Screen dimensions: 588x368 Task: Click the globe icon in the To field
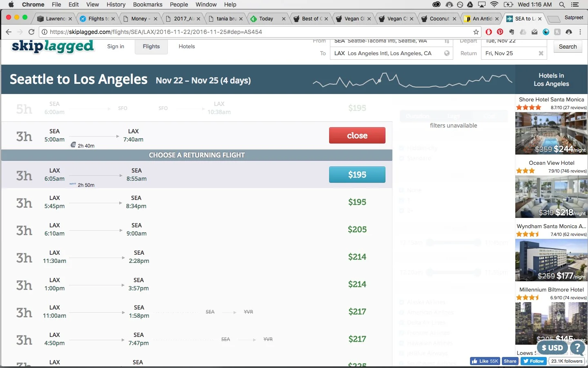(447, 53)
